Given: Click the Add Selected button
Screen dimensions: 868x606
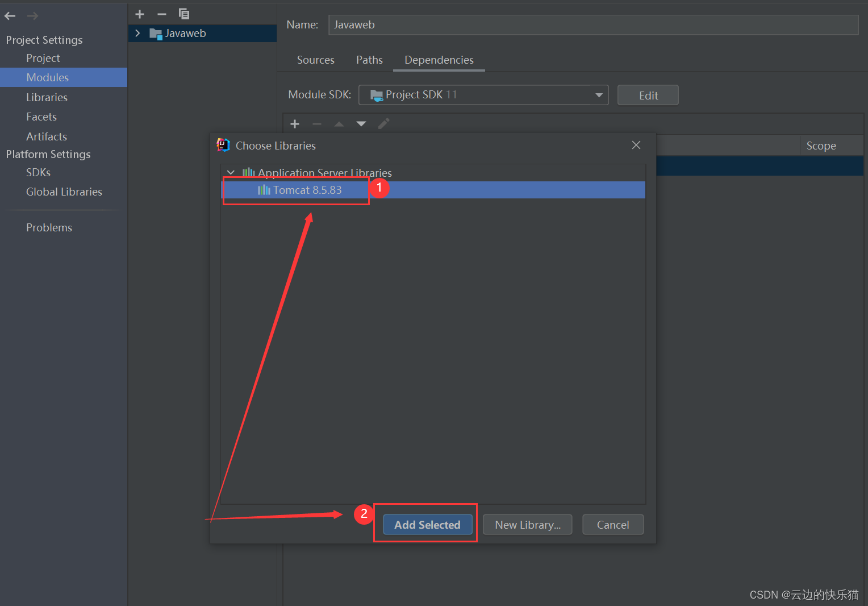Looking at the screenshot, I should tap(427, 525).
